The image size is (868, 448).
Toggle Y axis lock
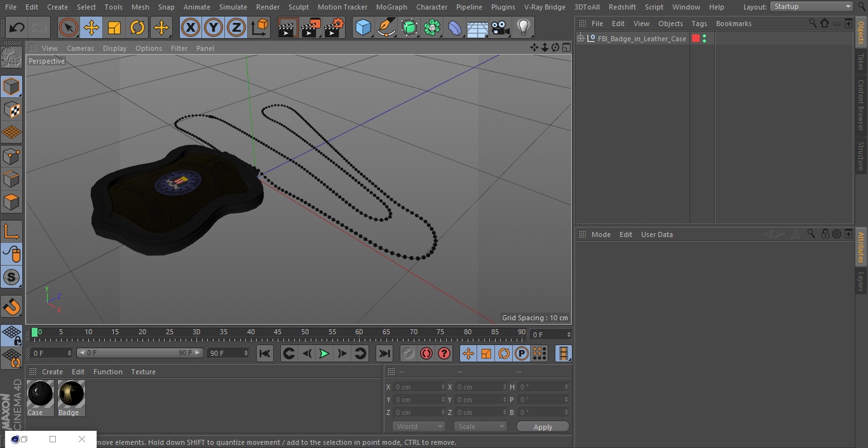[x=214, y=27]
